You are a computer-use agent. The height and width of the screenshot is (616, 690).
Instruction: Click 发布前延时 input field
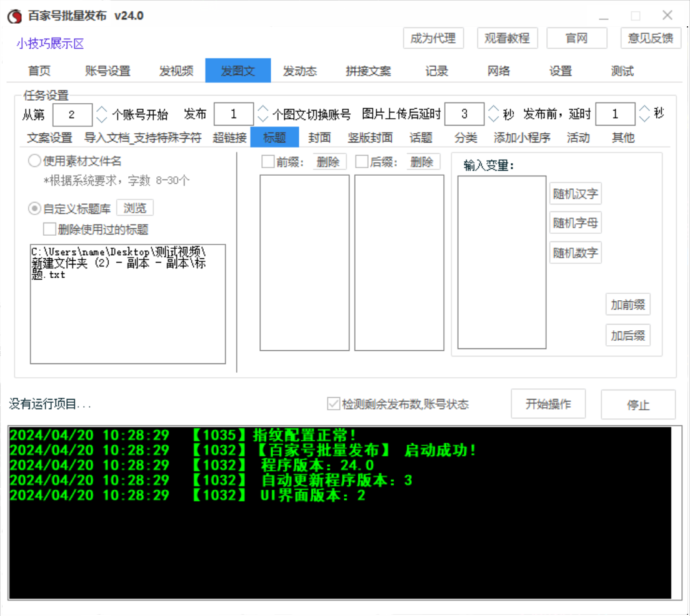(x=615, y=114)
